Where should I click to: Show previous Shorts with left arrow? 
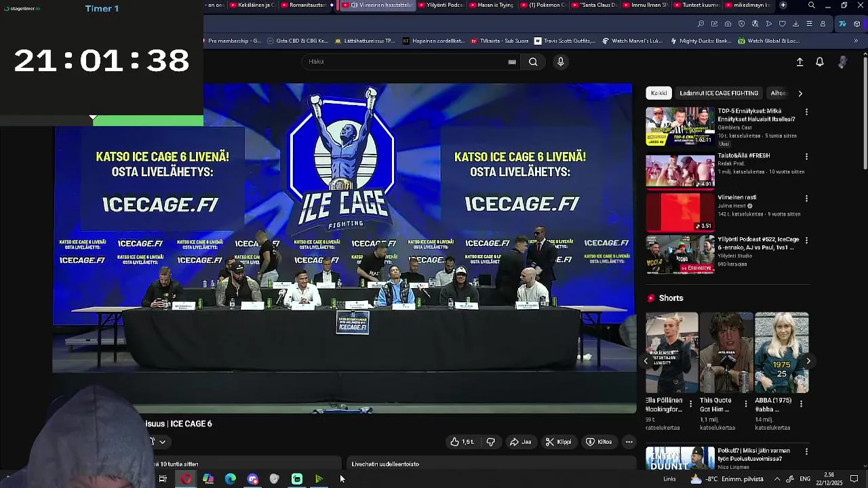(646, 361)
